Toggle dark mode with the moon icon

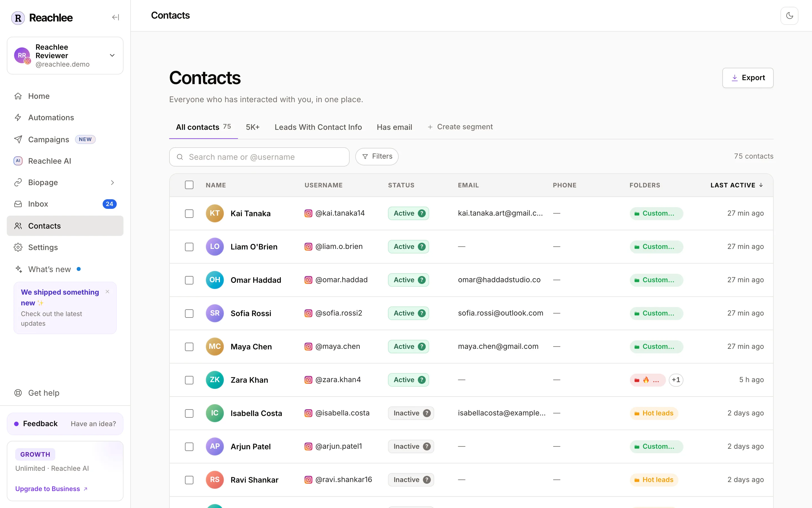(789, 16)
